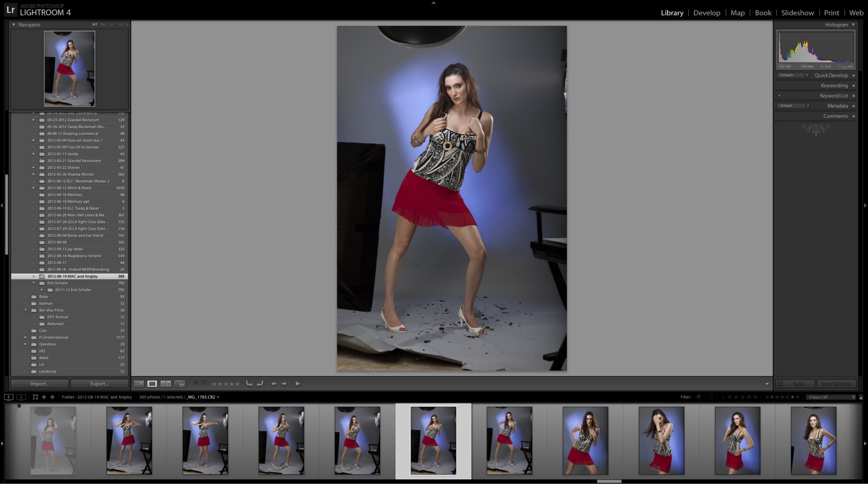Filter by red color label
868x484 pixels.
pyautogui.click(x=767, y=397)
